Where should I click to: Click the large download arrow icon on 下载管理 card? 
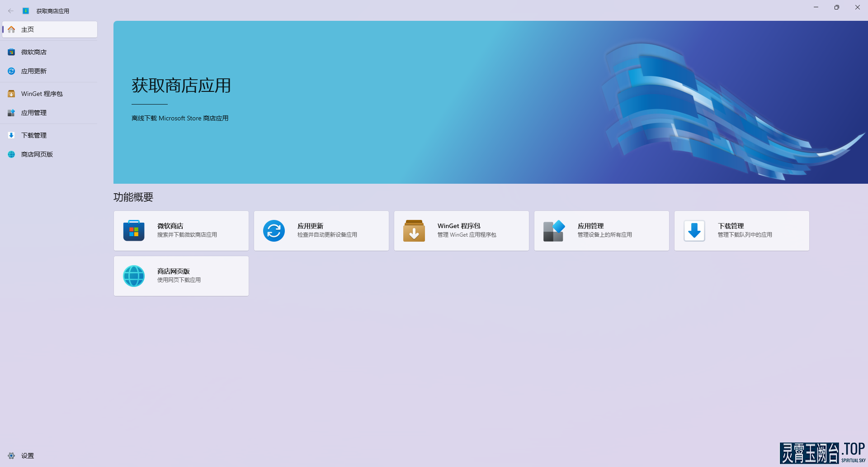click(x=694, y=231)
